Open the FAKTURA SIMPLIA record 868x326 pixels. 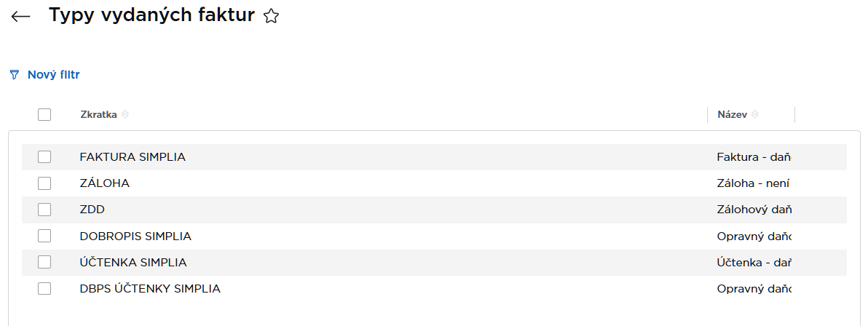(x=133, y=157)
